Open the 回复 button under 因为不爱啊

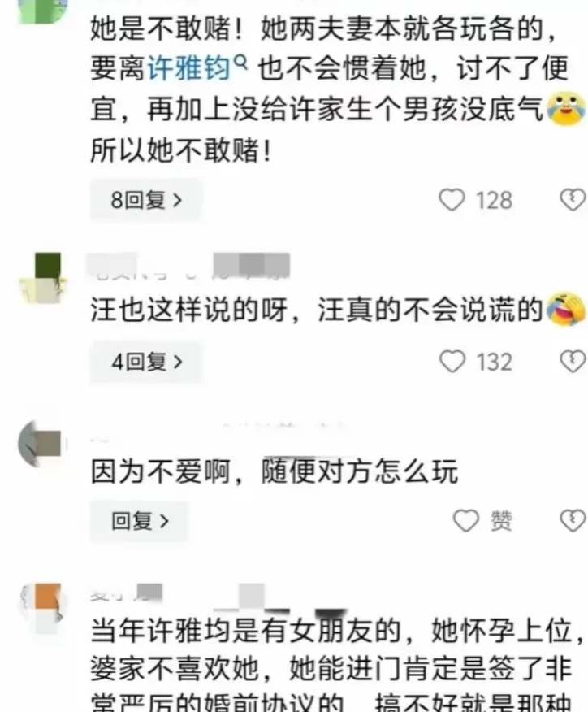pyautogui.click(x=139, y=521)
